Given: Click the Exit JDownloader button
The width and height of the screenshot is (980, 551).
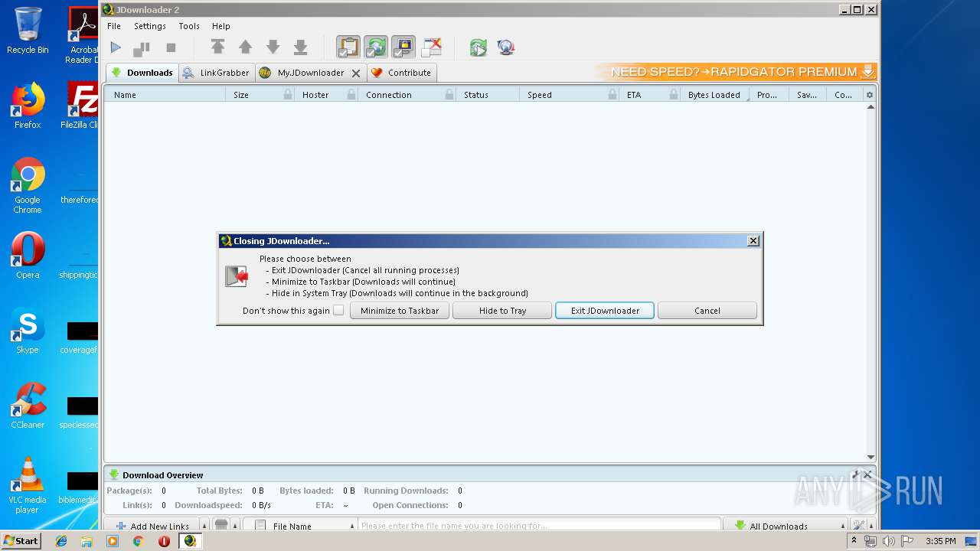Looking at the screenshot, I should pyautogui.click(x=605, y=311).
